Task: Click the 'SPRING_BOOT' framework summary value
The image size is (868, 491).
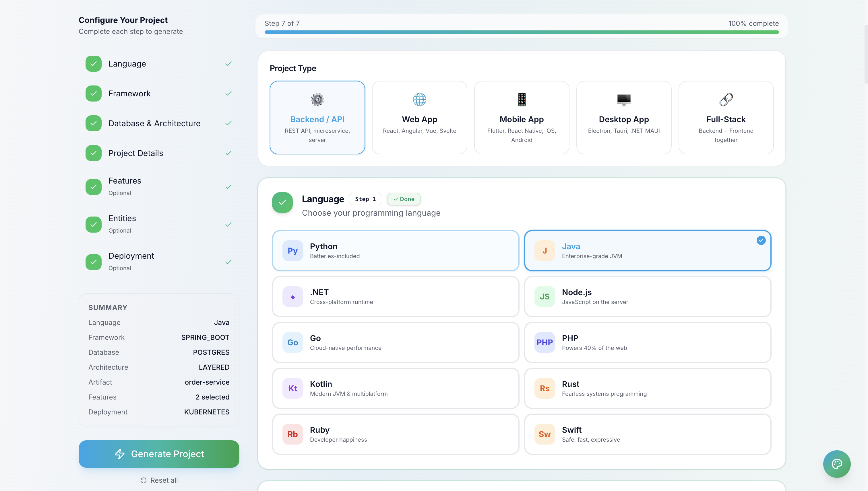Action: pyautogui.click(x=205, y=337)
